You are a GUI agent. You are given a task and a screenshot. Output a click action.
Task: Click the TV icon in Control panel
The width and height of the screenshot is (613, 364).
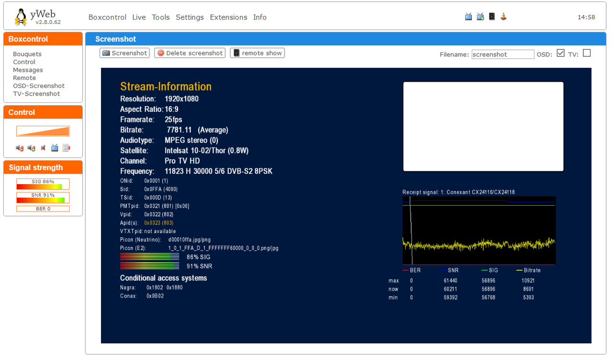tap(55, 148)
